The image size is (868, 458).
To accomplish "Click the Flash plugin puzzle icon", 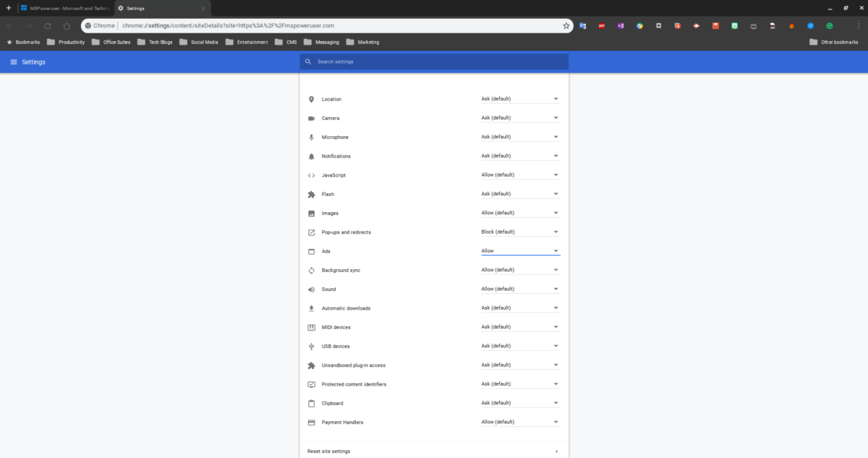I will [x=312, y=194].
